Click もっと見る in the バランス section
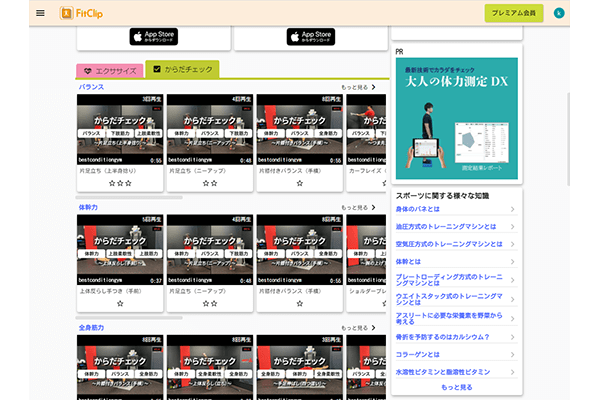This screenshot has width=600, height=400. point(358,87)
